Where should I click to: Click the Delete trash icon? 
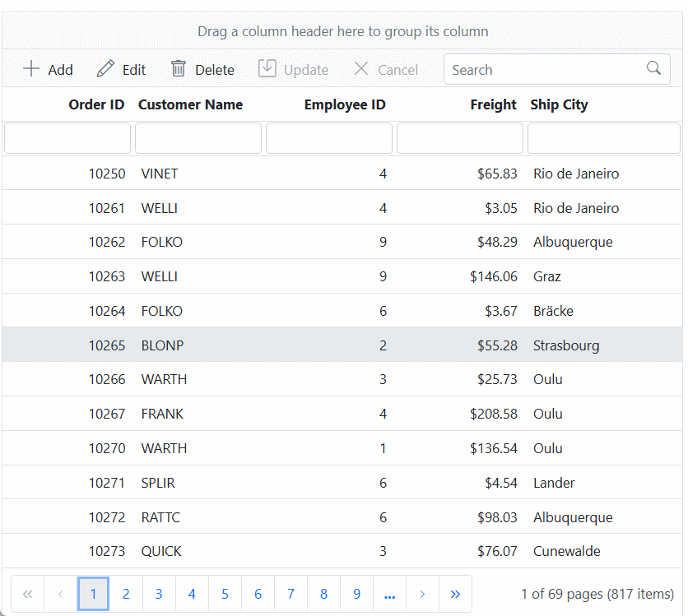point(179,69)
